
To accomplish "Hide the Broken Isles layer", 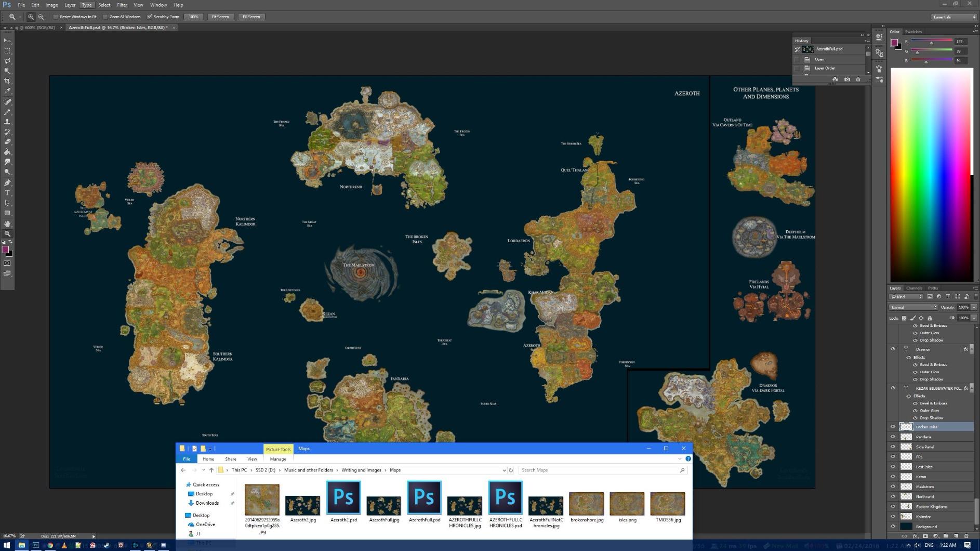I will 893,427.
